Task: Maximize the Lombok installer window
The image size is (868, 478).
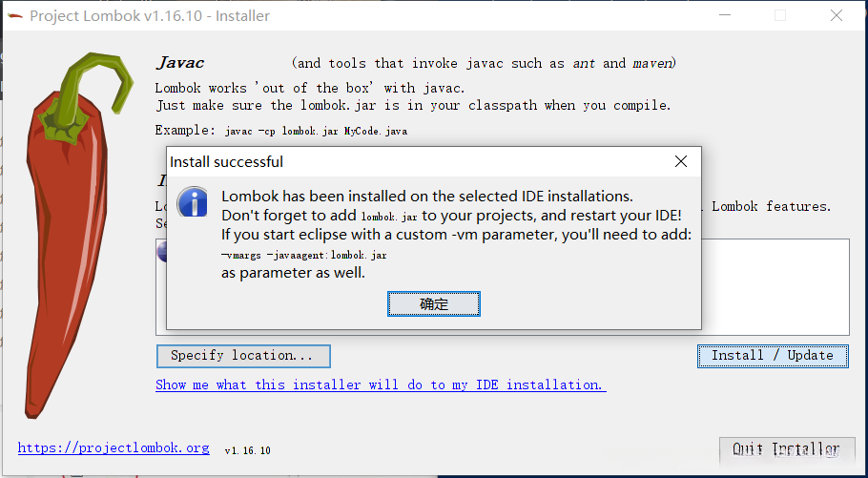Action: point(780,15)
